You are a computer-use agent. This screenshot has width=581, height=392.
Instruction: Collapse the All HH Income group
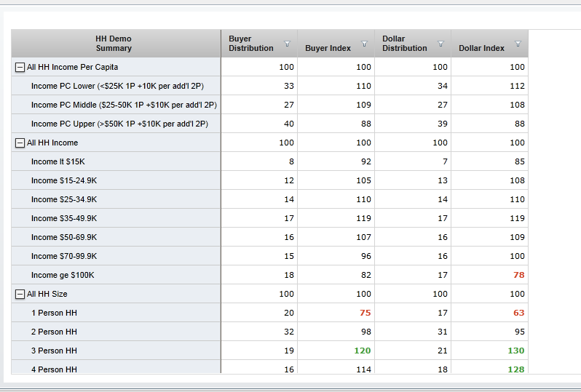click(20, 143)
